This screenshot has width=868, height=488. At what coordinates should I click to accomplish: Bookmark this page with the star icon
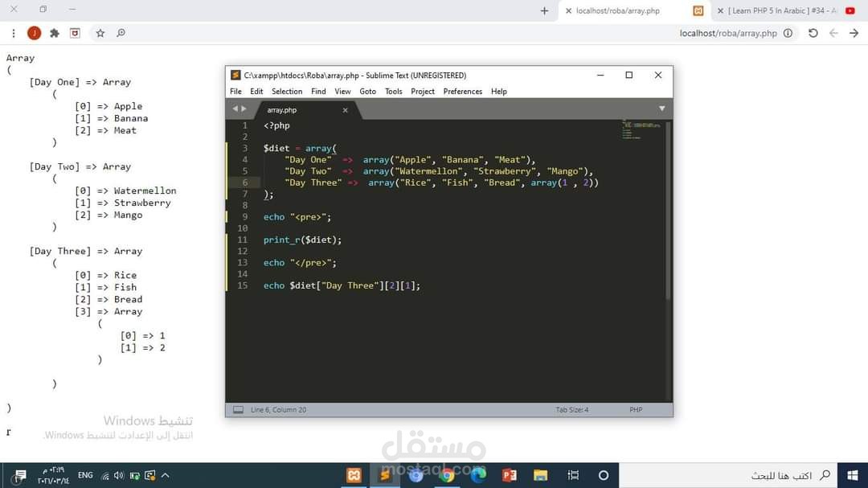[x=100, y=33]
